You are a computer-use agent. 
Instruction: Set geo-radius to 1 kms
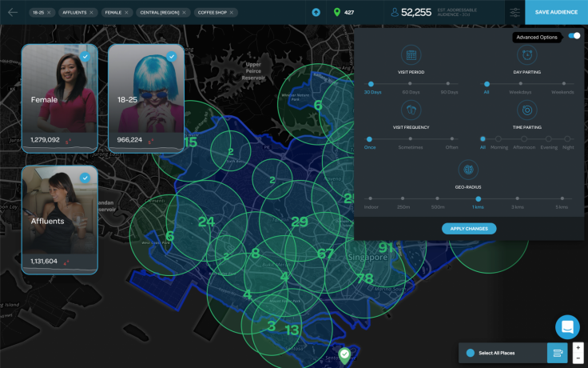coord(478,199)
